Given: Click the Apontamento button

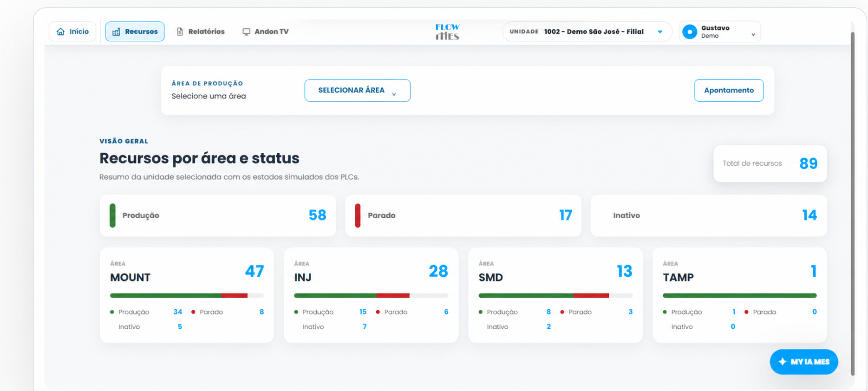Looking at the screenshot, I should 729,90.
